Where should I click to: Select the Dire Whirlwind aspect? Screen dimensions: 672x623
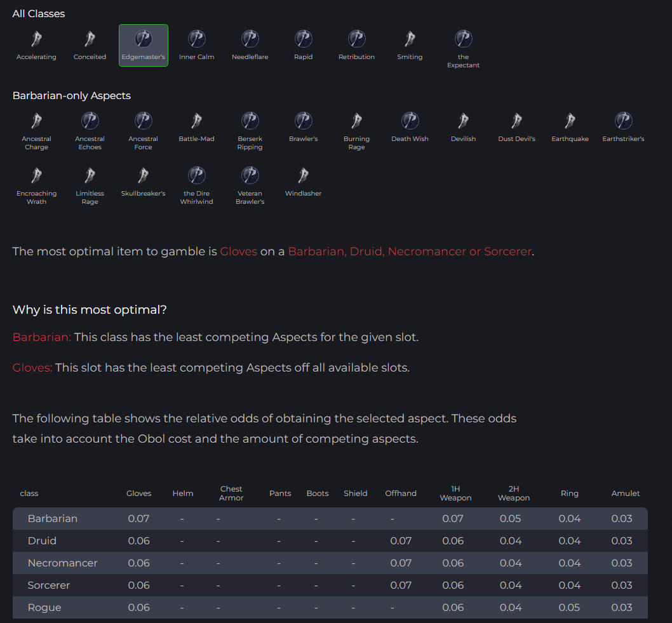click(x=197, y=175)
